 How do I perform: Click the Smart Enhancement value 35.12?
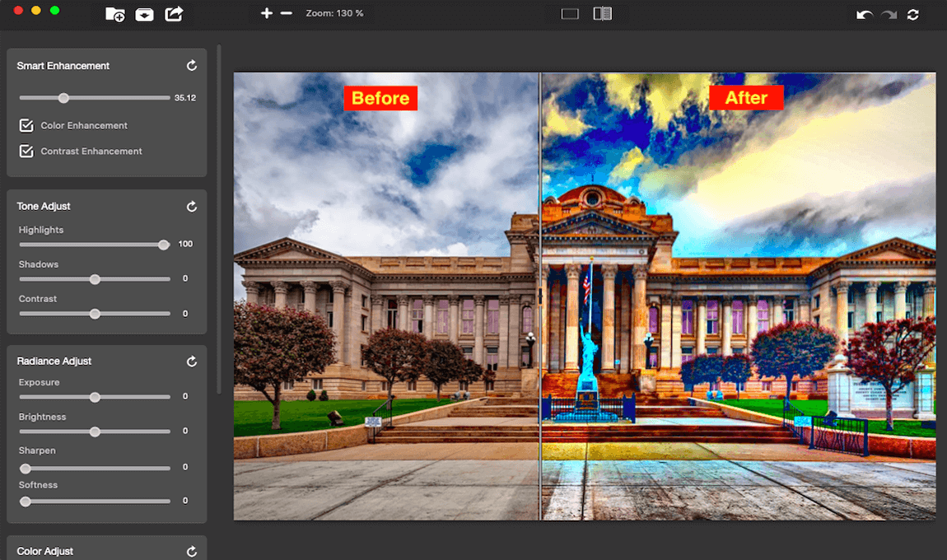click(185, 98)
